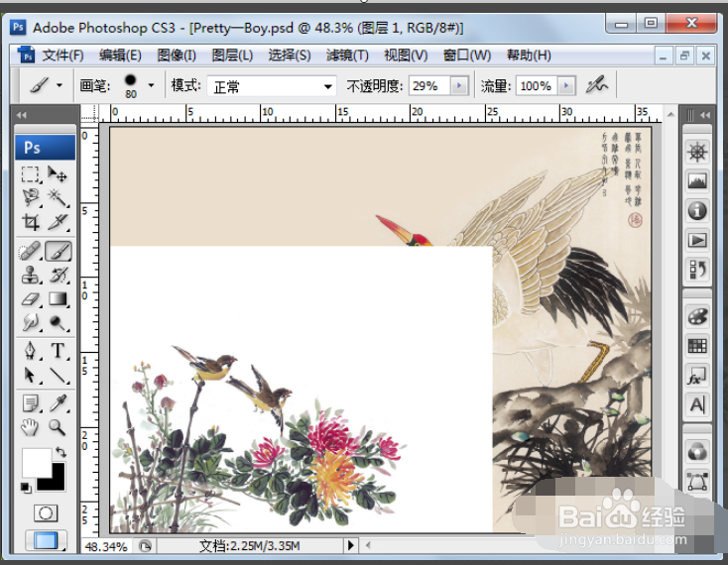Open the Info panel icon
Image resolution: width=728 pixels, height=565 pixels.
coord(697,210)
